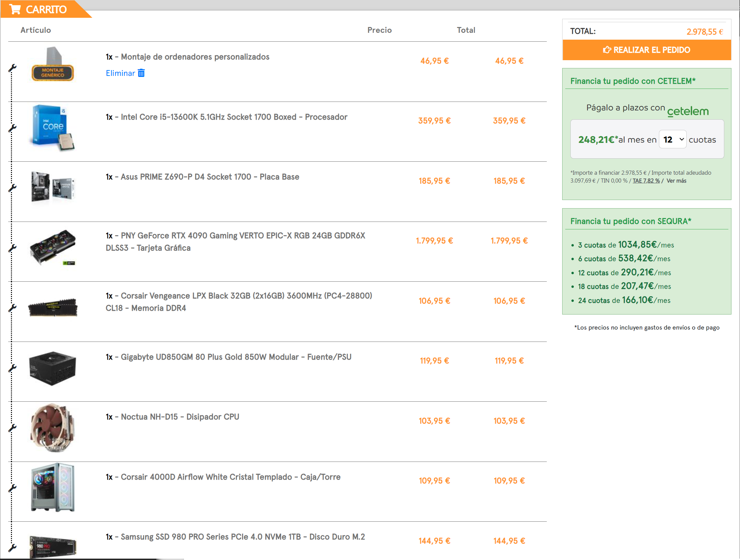Select the 24 cuotas de 166,10€ option

[x=624, y=300]
